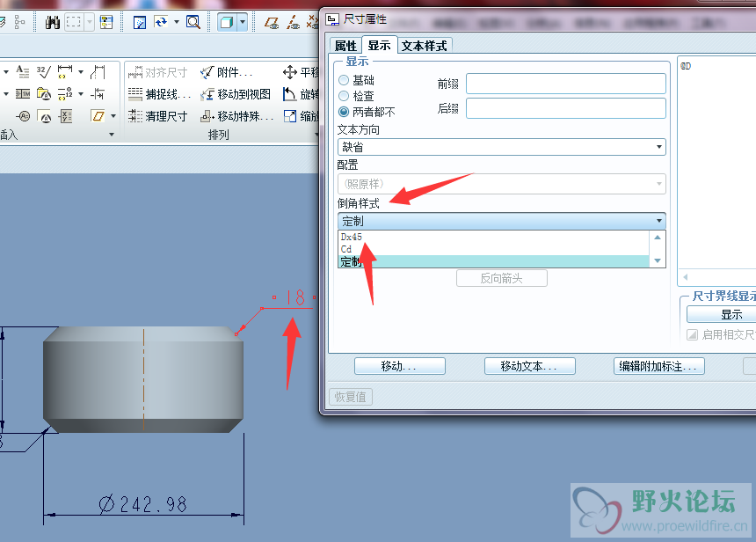
Task: Toggle the 启用相交尺寸界线 checkbox
Action: (693, 334)
